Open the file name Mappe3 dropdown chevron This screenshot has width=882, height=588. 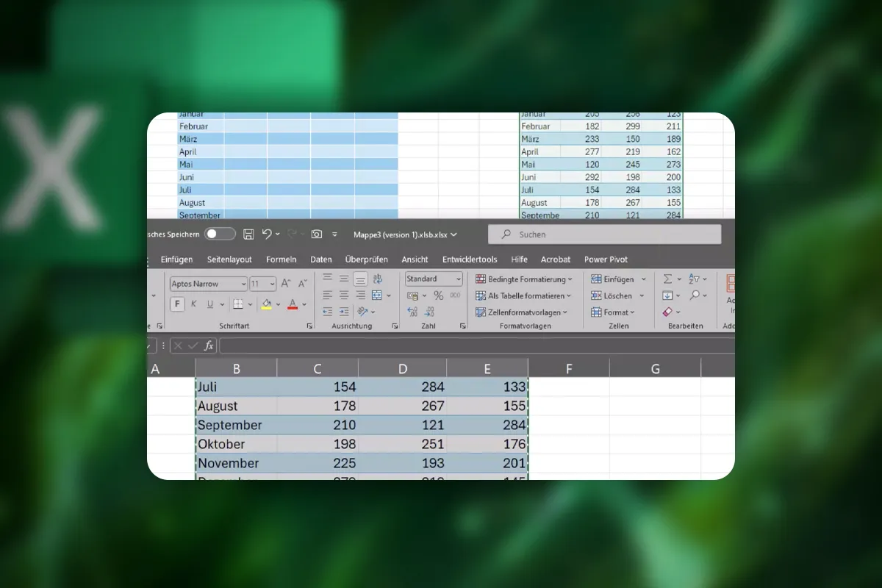453,234
